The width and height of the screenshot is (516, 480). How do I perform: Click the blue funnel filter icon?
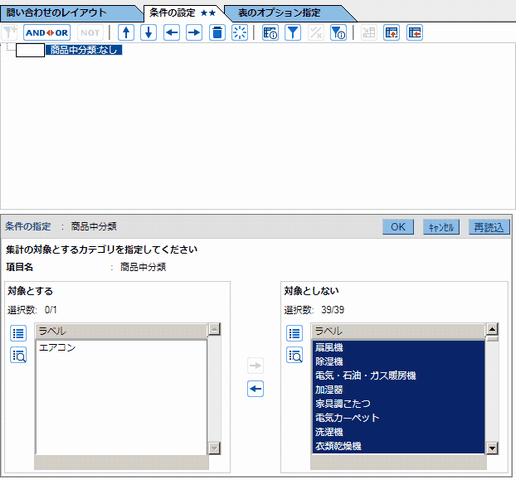[293, 33]
